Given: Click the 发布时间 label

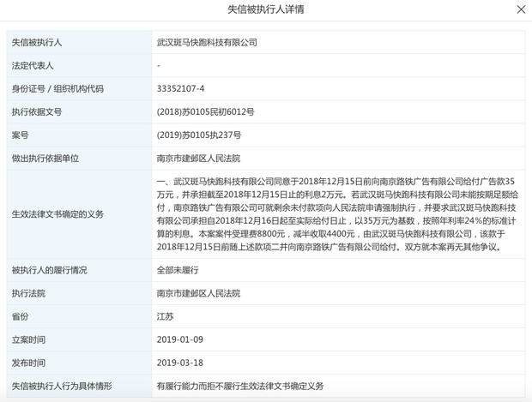Looking at the screenshot, I should click(x=28, y=363).
